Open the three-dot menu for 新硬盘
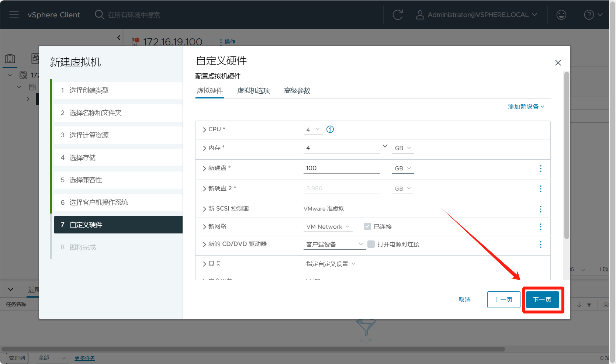The image size is (616, 364). (x=541, y=169)
